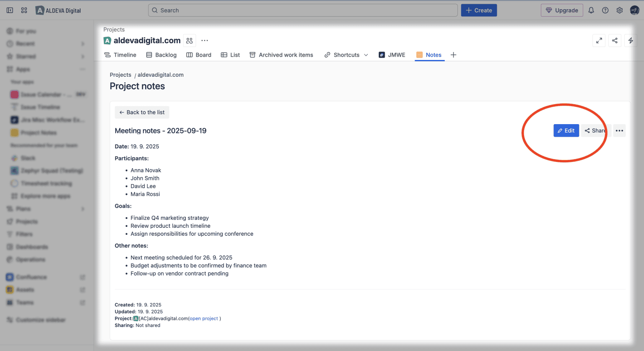This screenshot has height=351, width=644.
Task: Click participant name 'Anna Novak'
Action: tap(146, 170)
